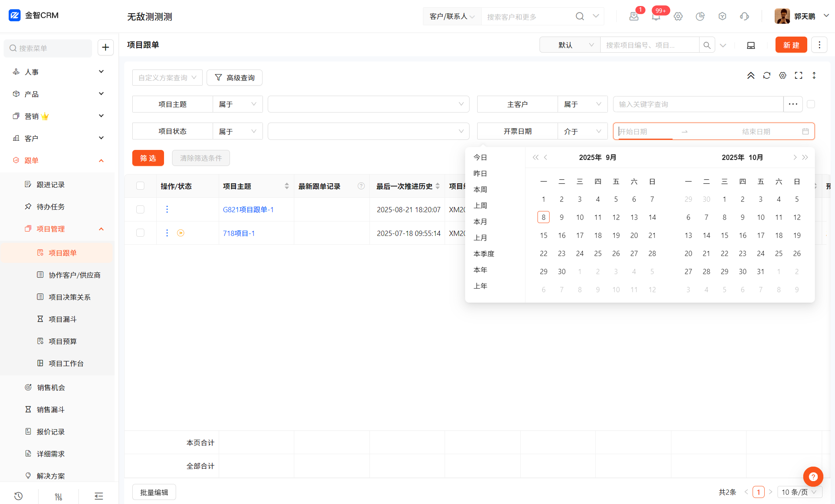The height and width of the screenshot is (504, 835).
Task: Open history clock icon at sidebar bottom
Action: 18,496
